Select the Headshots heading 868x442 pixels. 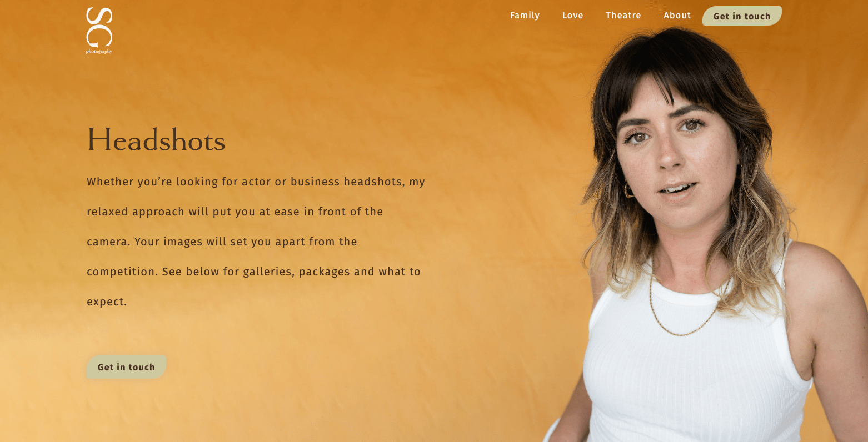click(156, 139)
